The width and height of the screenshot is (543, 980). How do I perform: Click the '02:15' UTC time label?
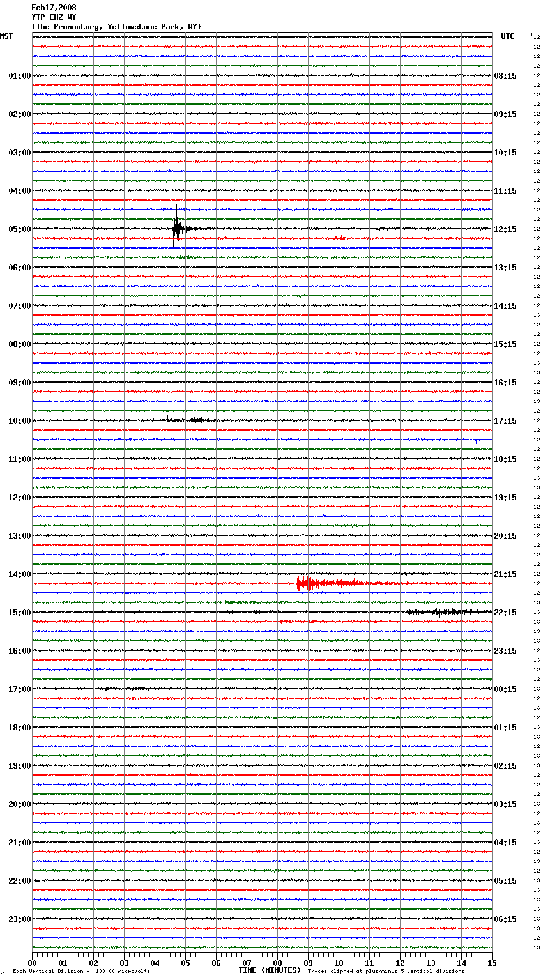pyautogui.click(x=505, y=766)
